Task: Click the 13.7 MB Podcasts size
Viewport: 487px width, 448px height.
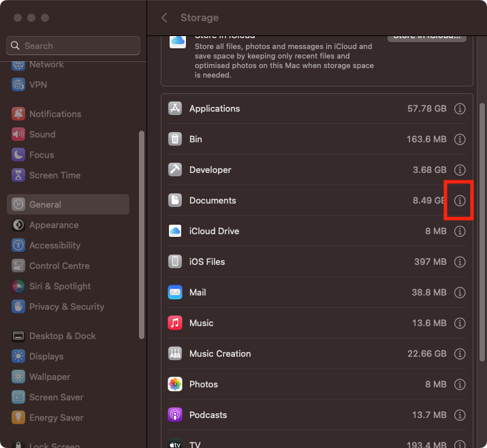Action: point(429,415)
